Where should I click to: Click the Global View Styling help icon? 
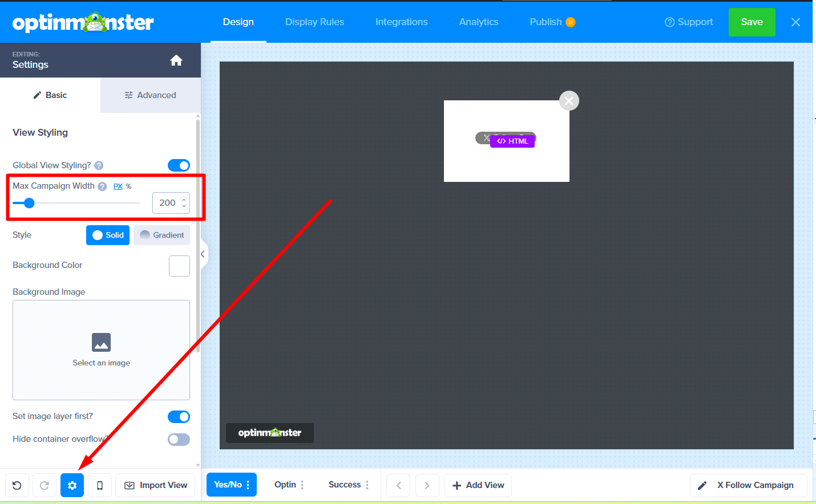pos(99,165)
